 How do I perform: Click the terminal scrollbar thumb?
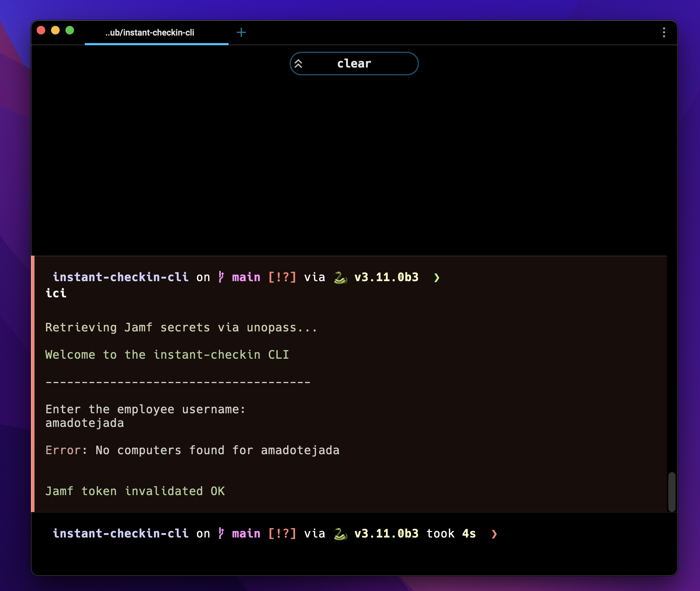click(x=671, y=492)
